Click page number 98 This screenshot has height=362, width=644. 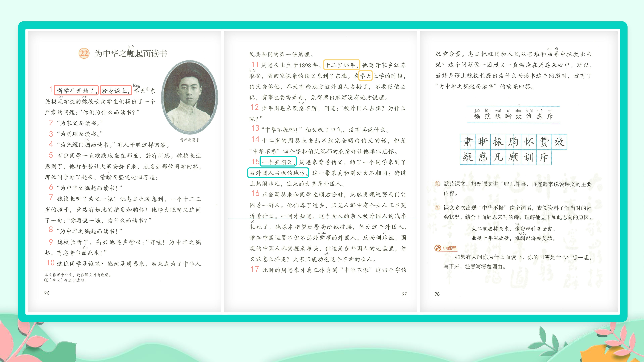[437, 294]
